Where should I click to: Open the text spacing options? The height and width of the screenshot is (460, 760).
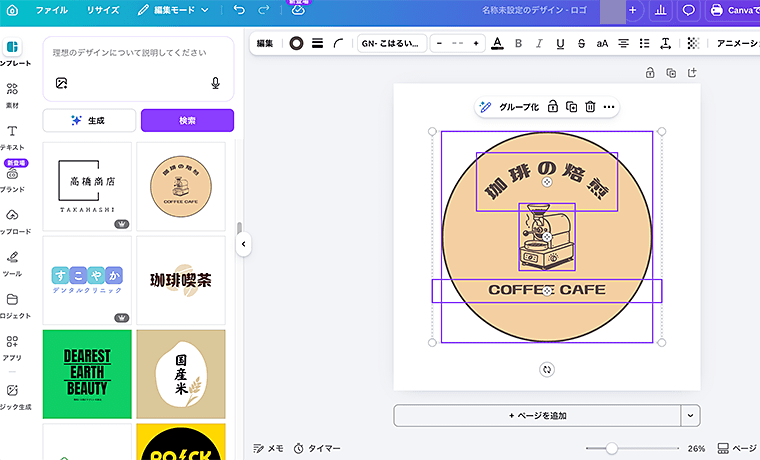click(x=665, y=44)
